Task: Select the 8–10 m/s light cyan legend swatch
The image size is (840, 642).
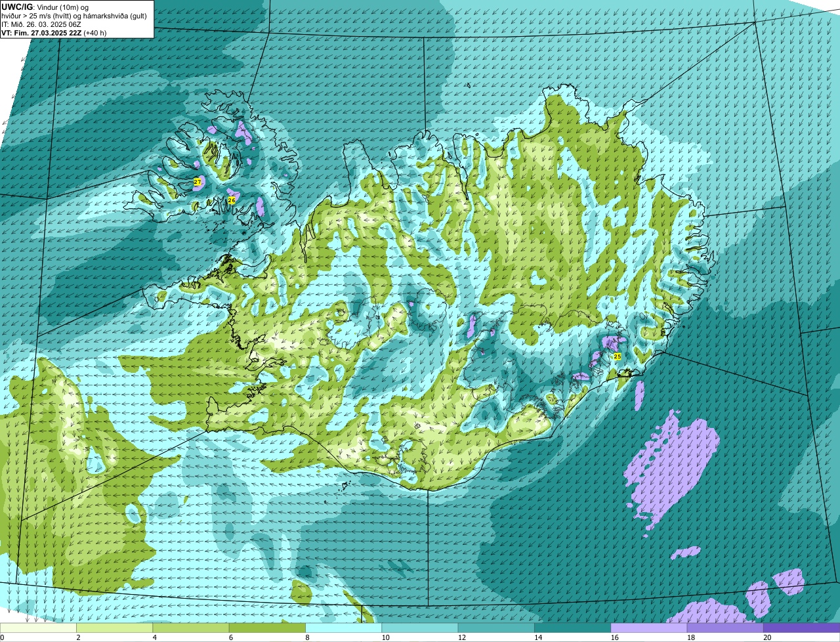Action: click(343, 628)
